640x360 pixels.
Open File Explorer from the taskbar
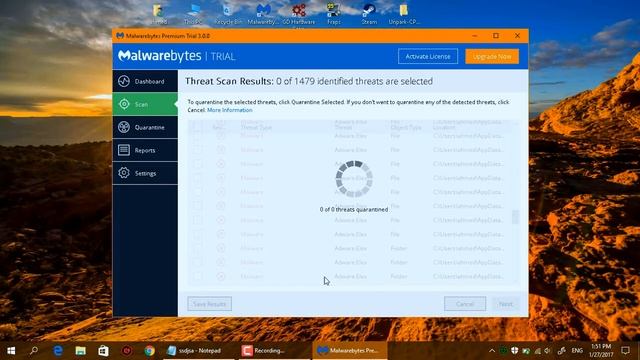pyautogui.click(x=80, y=351)
